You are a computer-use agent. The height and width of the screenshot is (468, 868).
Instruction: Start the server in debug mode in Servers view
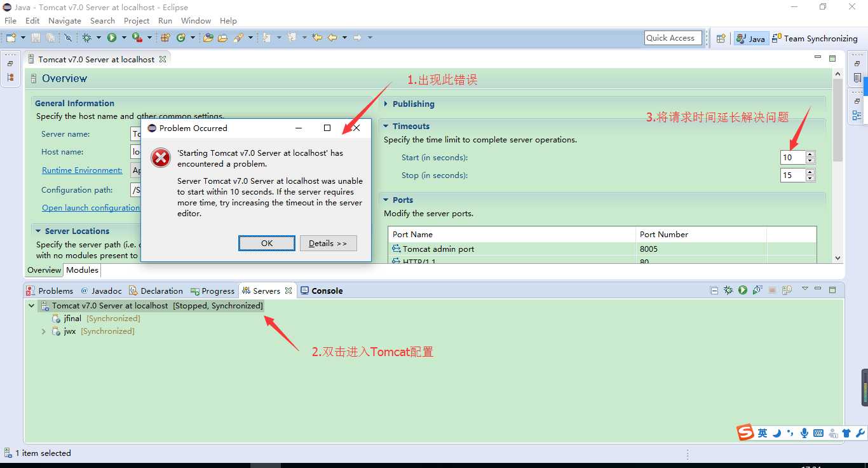(728, 291)
